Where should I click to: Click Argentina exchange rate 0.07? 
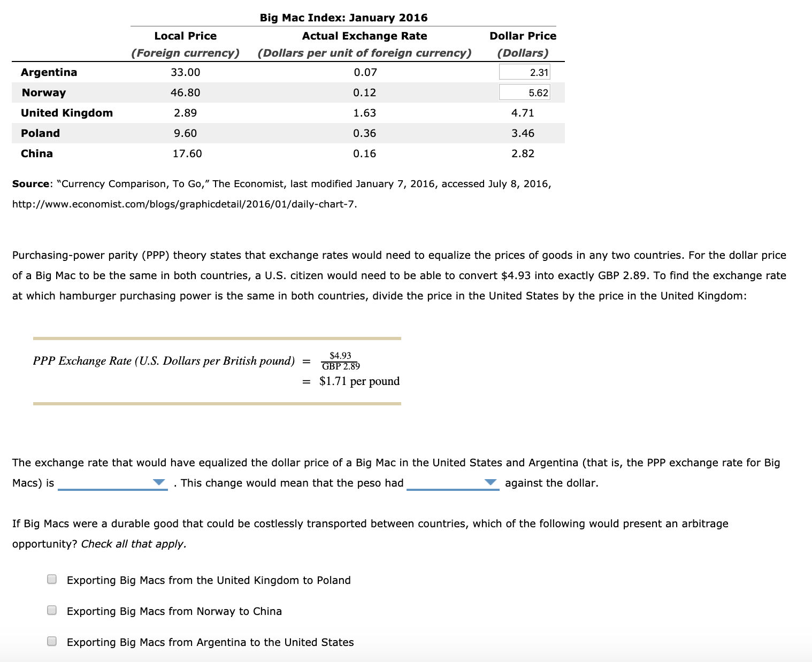[x=365, y=72]
